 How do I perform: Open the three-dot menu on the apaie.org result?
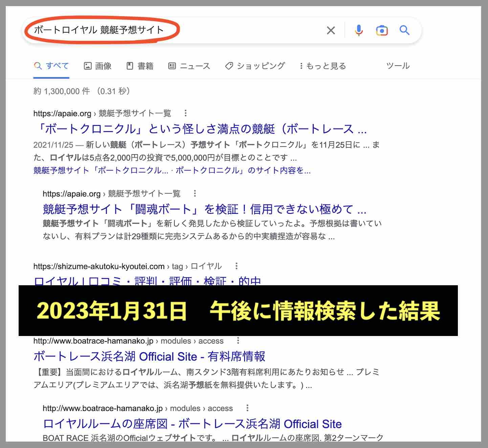point(186,113)
